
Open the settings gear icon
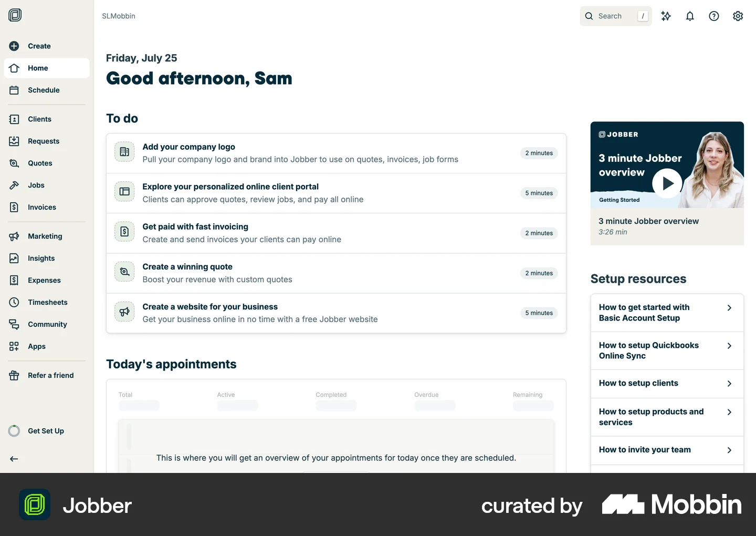(x=738, y=16)
